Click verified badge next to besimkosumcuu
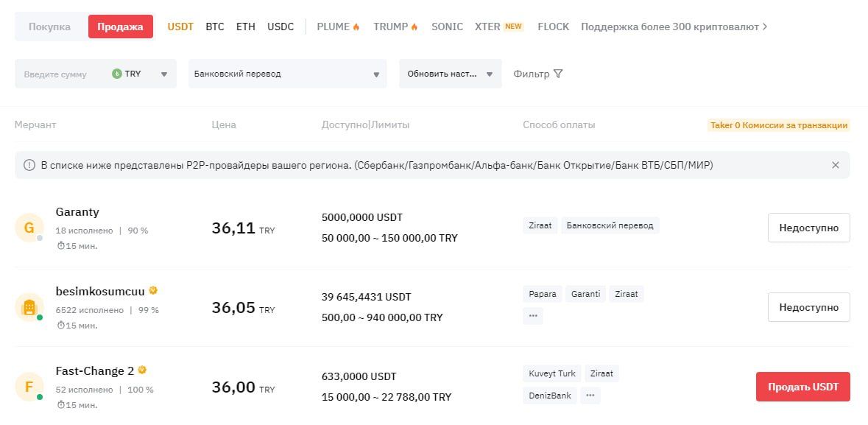This screenshot has width=868, height=425. point(153,291)
